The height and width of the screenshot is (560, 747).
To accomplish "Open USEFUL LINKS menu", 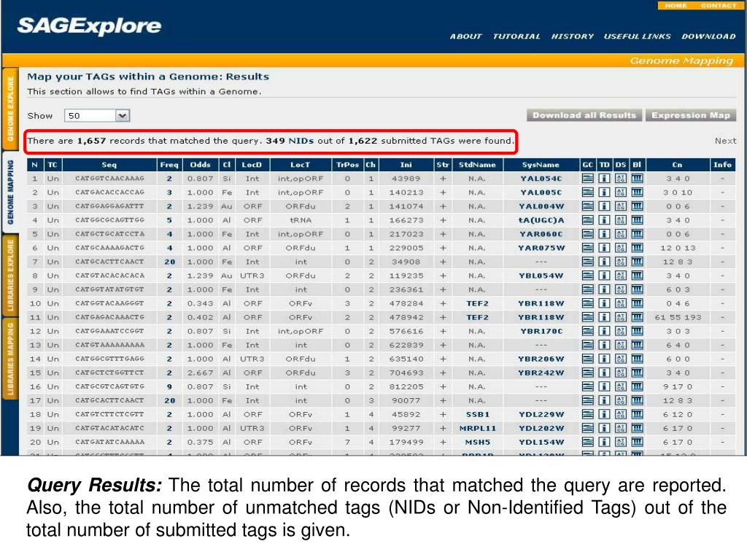I will point(637,36).
